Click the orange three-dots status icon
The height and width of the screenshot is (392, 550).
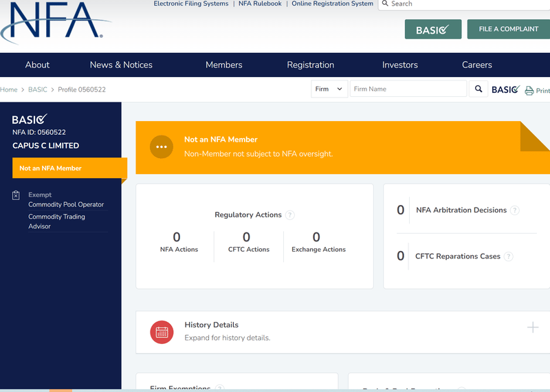pyautogui.click(x=162, y=146)
